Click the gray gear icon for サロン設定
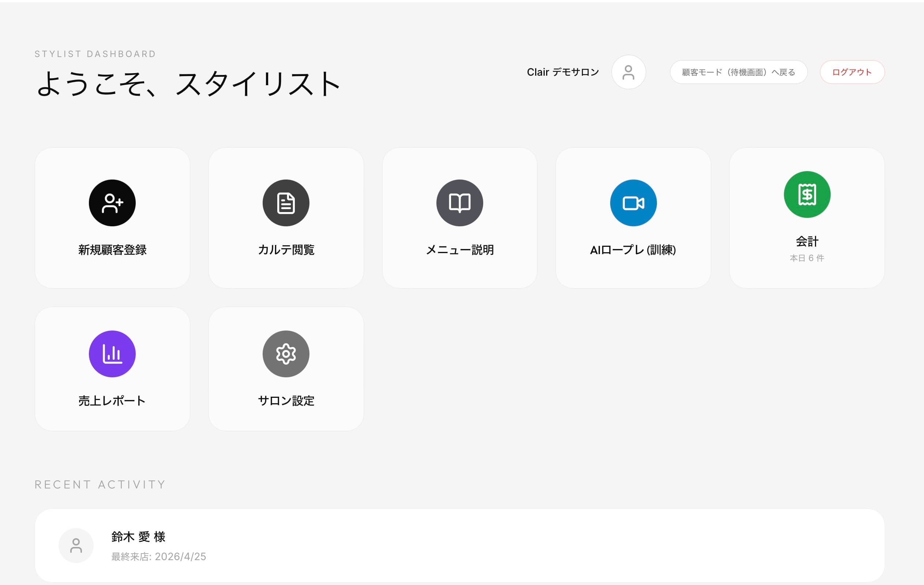The width and height of the screenshot is (924, 585). point(286,354)
